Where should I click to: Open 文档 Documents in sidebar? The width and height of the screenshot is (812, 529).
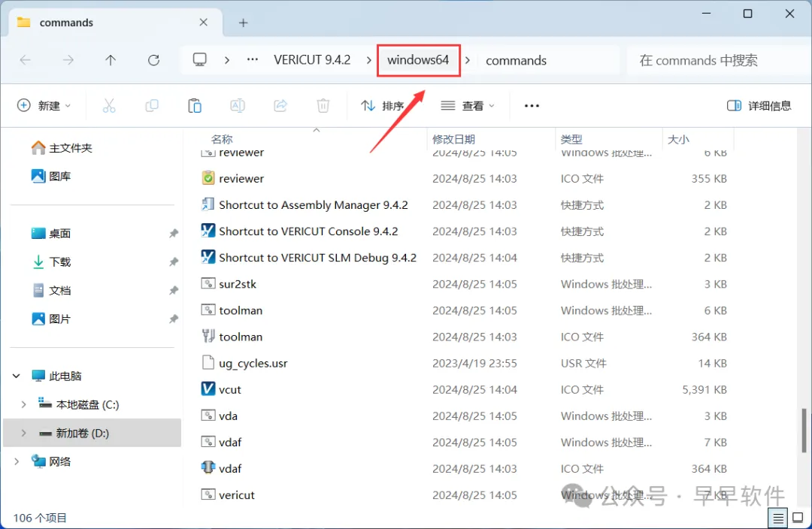[51, 290]
